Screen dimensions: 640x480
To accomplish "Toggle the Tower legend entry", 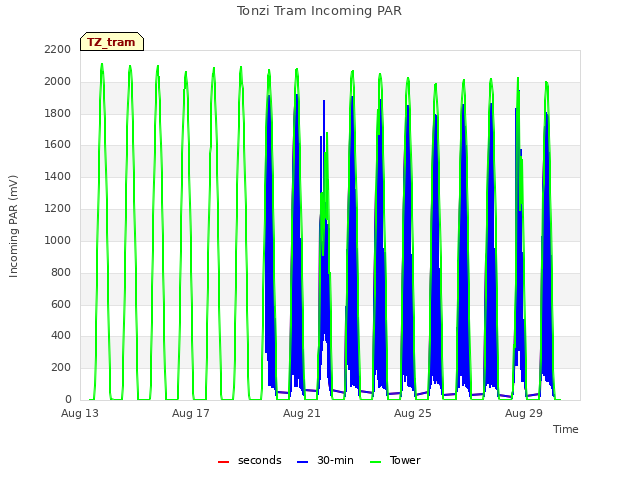I will [395, 461].
